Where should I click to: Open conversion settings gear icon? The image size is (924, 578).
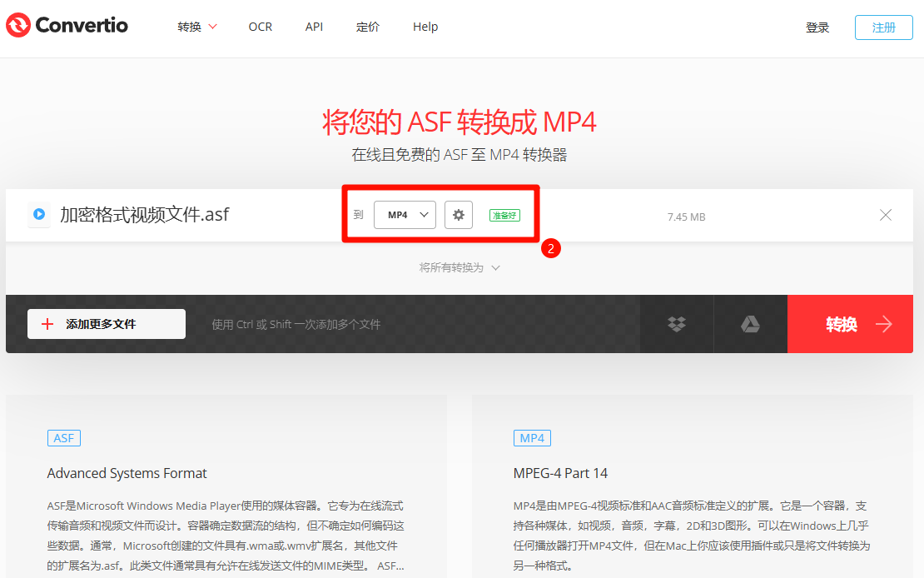tap(459, 215)
